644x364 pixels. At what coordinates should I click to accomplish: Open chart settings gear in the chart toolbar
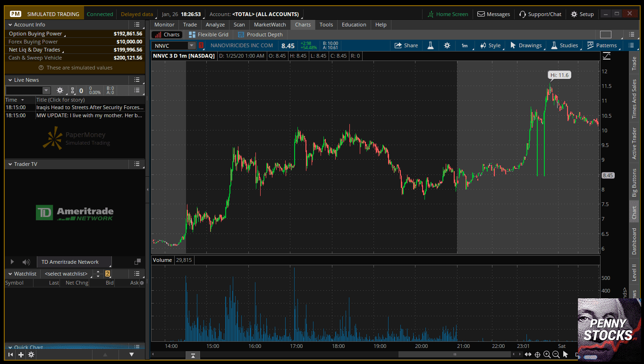447,45
